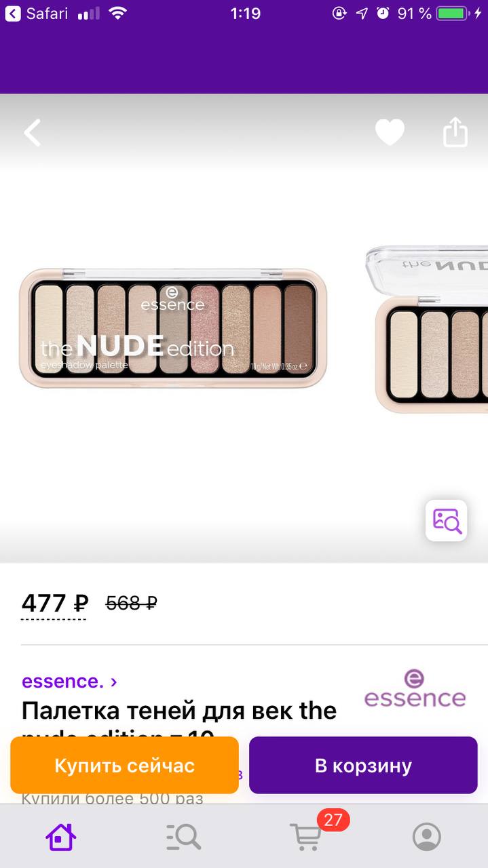This screenshot has height=868, width=488.
Task: Open visual image search icon
Action: coord(447,520)
